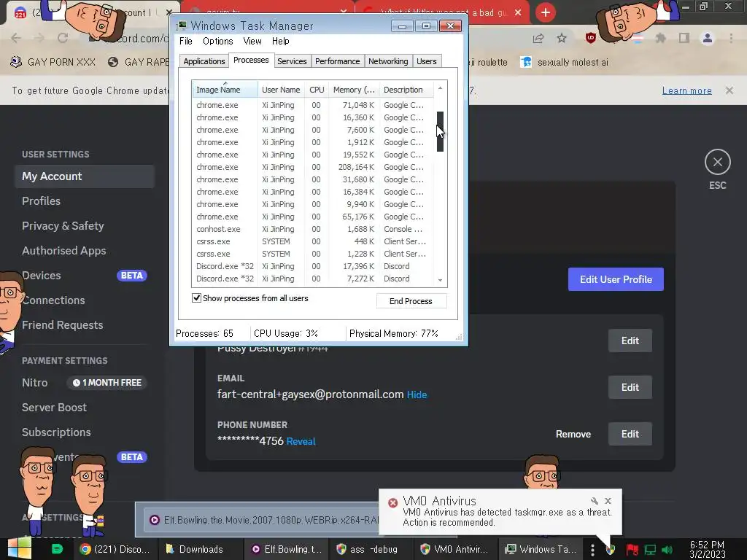The image size is (747, 560).
Task: Click the Task Manager process list scrollbar thumb
Action: (x=440, y=131)
